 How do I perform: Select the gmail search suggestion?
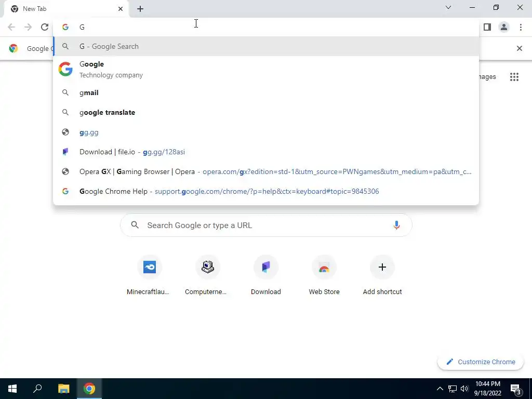(x=266, y=92)
